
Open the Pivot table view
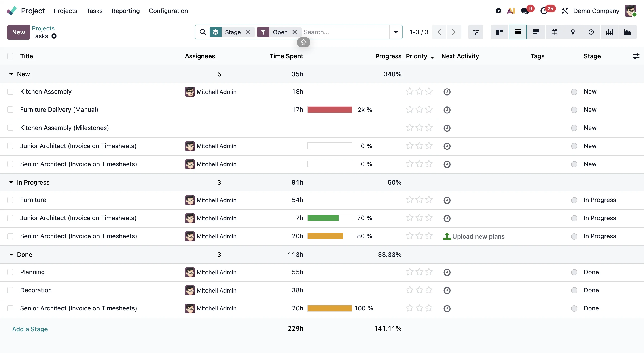tap(610, 32)
